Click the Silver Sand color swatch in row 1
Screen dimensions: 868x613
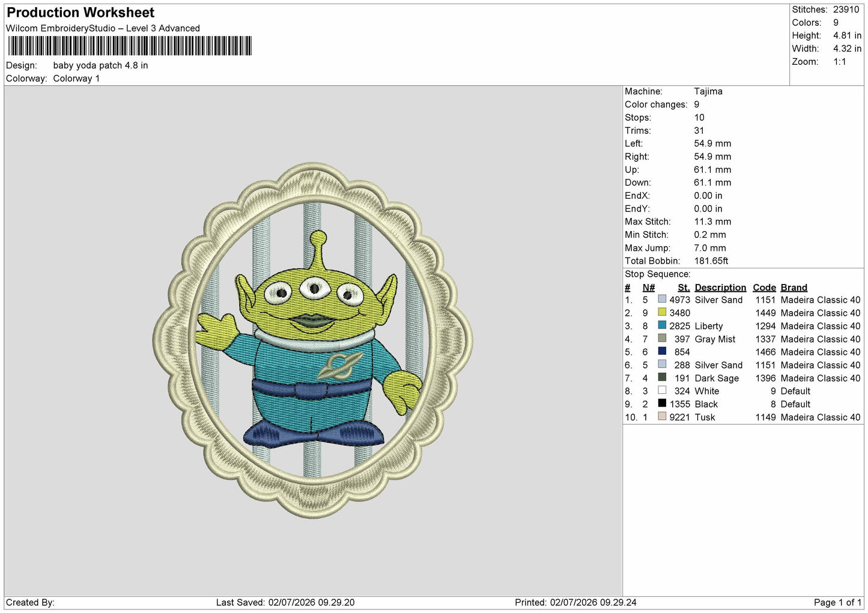click(x=662, y=299)
